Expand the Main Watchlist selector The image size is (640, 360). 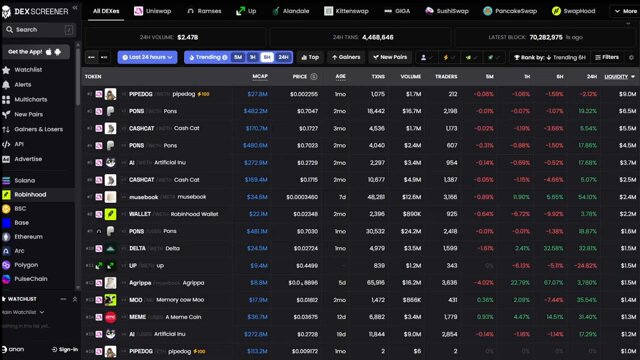[x=22, y=312]
